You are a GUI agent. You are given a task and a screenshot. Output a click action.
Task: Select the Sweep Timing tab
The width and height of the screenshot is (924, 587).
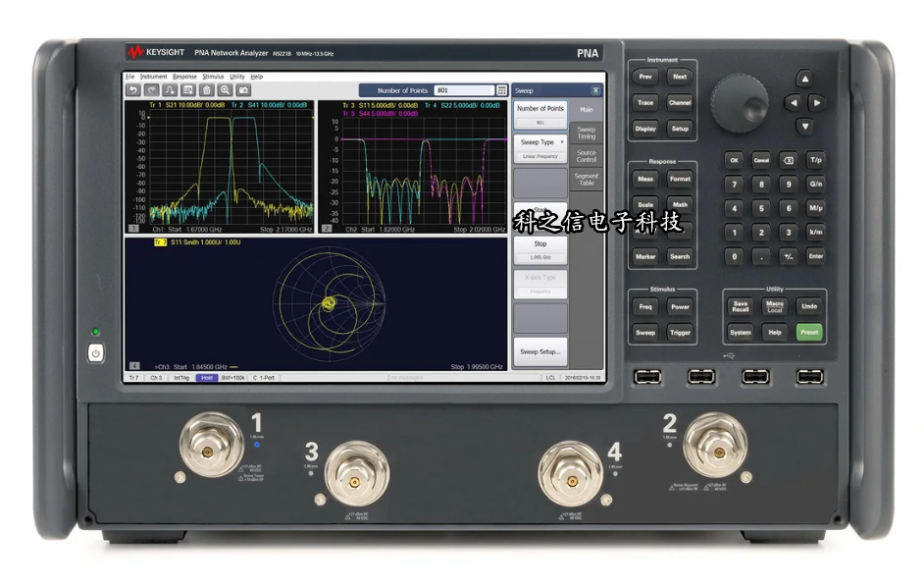(x=587, y=133)
